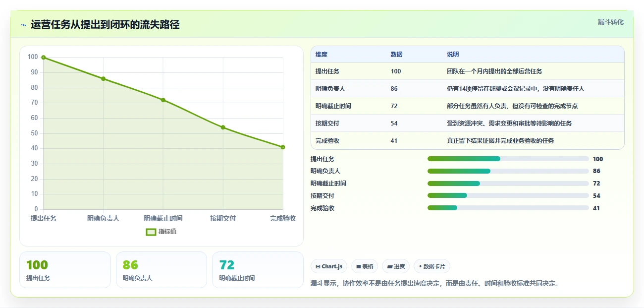Click the 完成验收 x-axis label on chart

[x=283, y=218]
